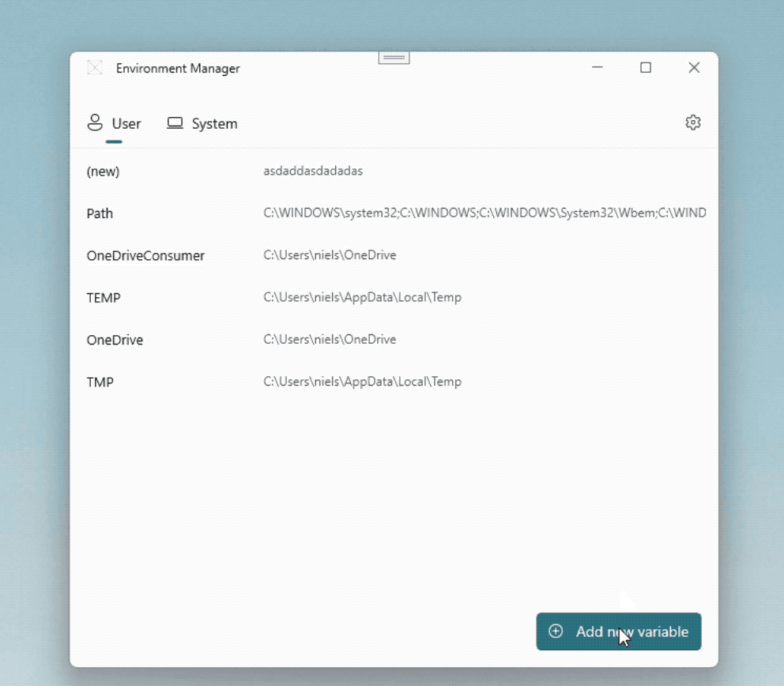
Task: Select the OneDriveConsumer variable name
Action: 145,255
